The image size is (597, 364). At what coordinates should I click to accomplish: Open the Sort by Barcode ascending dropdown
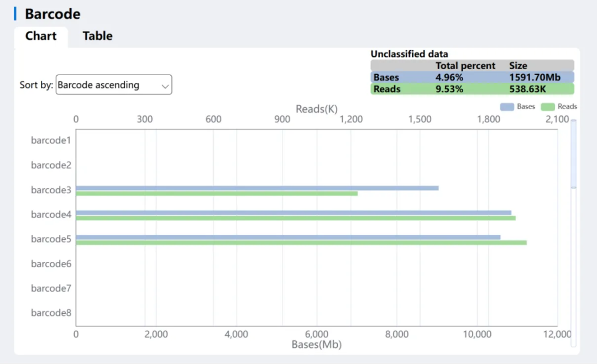(x=114, y=85)
